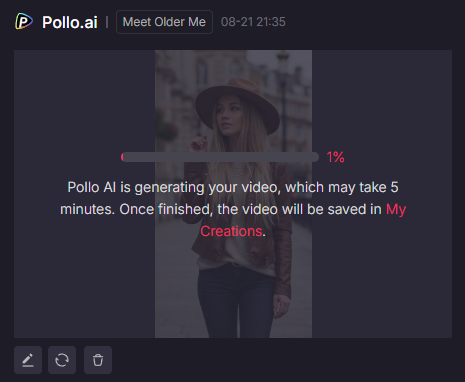Open the 'My' link after 'saved in'
The height and width of the screenshot is (382, 465).
coord(396,209)
